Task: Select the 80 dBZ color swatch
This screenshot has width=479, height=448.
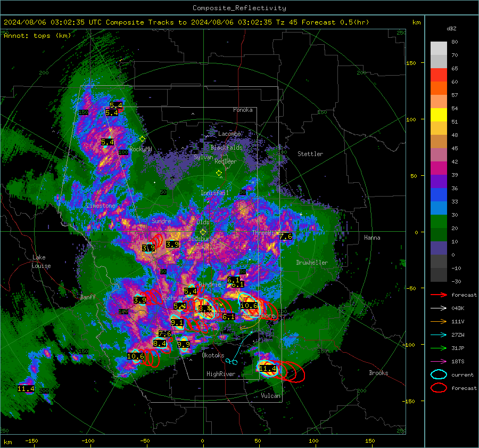Action: (x=439, y=48)
